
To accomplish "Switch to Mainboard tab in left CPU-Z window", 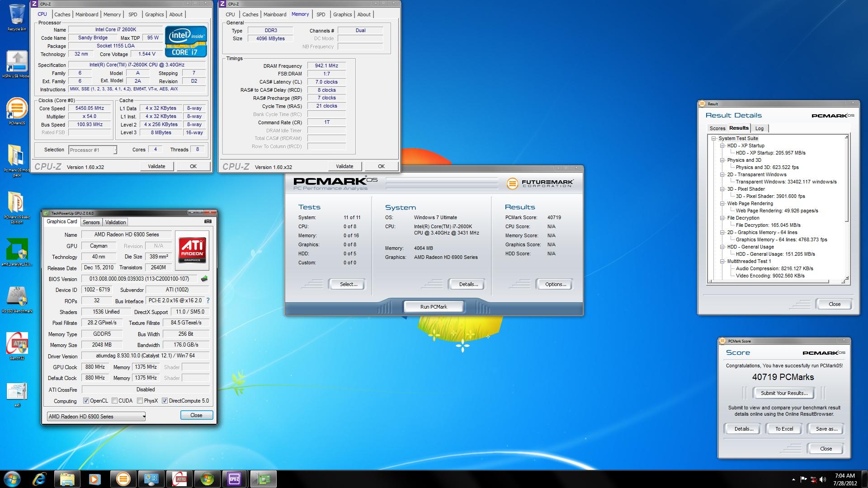I will click(87, 14).
